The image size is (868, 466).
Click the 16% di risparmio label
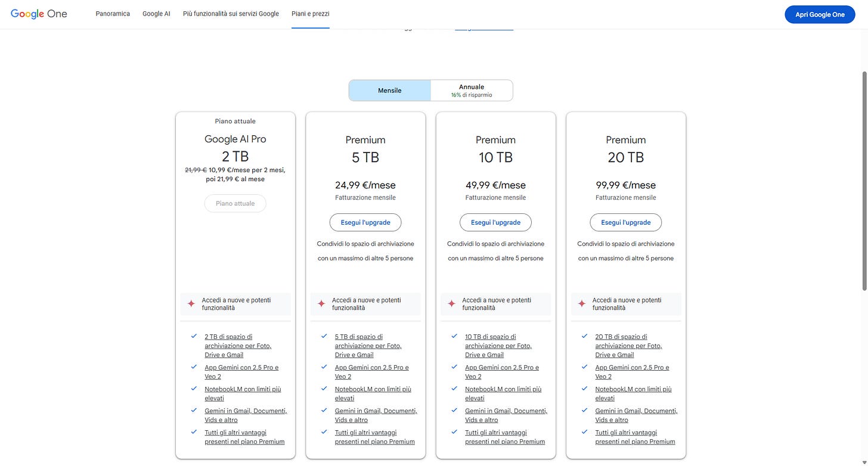click(472, 95)
